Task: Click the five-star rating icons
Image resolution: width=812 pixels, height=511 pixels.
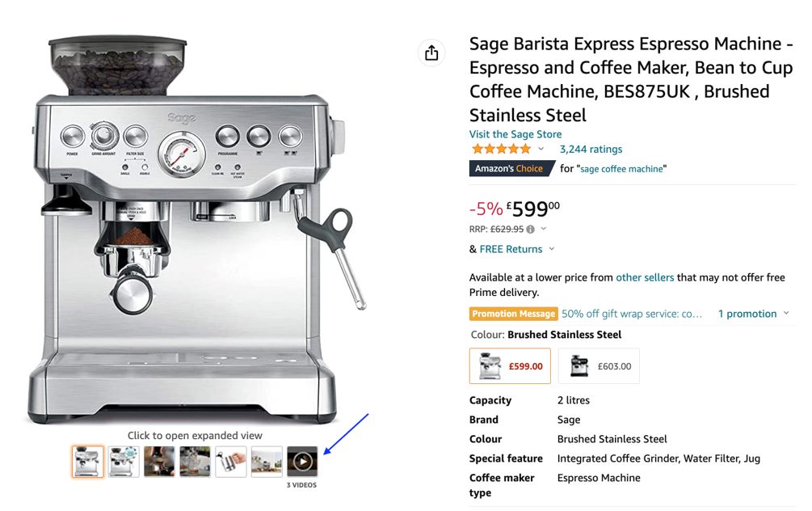Action: [501, 150]
